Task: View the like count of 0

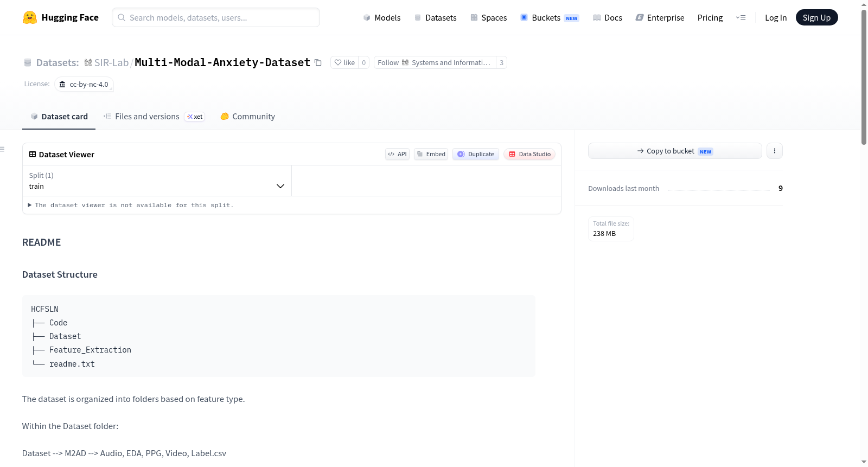Action: (x=363, y=62)
